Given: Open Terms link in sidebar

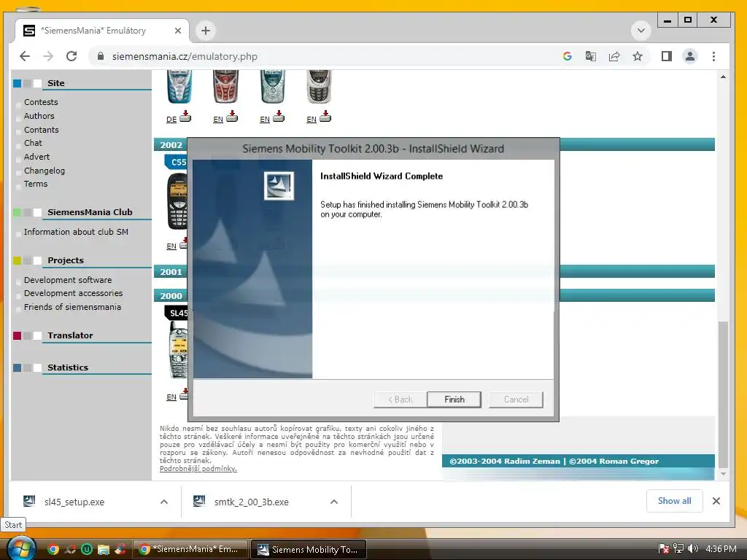Looking at the screenshot, I should (36, 184).
